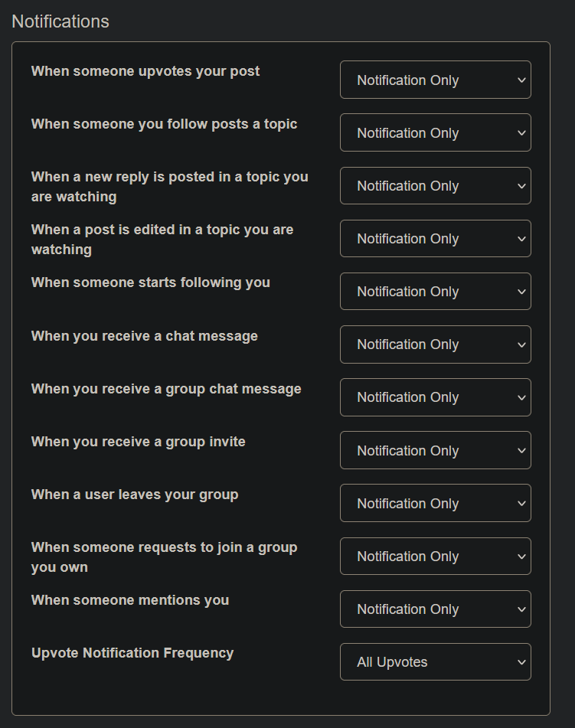The height and width of the screenshot is (728, 575).
Task: Select the 'When you receive a chat message' label
Action: point(144,335)
